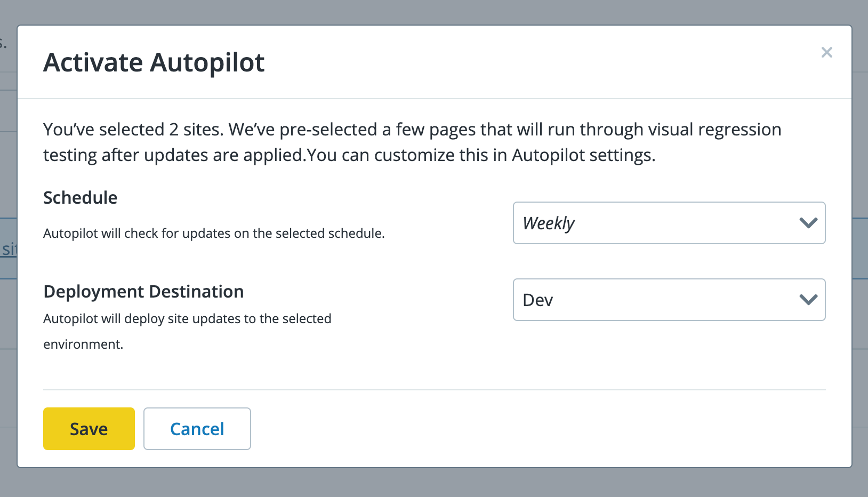Click the Deployment Destination section heading
This screenshot has width=868, height=497.
(143, 291)
